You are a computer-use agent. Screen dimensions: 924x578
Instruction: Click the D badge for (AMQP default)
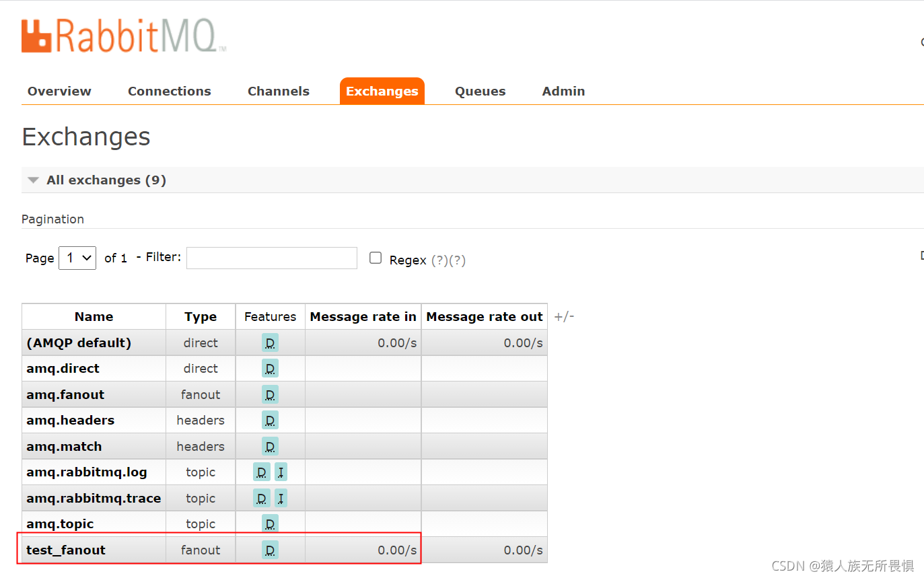click(270, 343)
